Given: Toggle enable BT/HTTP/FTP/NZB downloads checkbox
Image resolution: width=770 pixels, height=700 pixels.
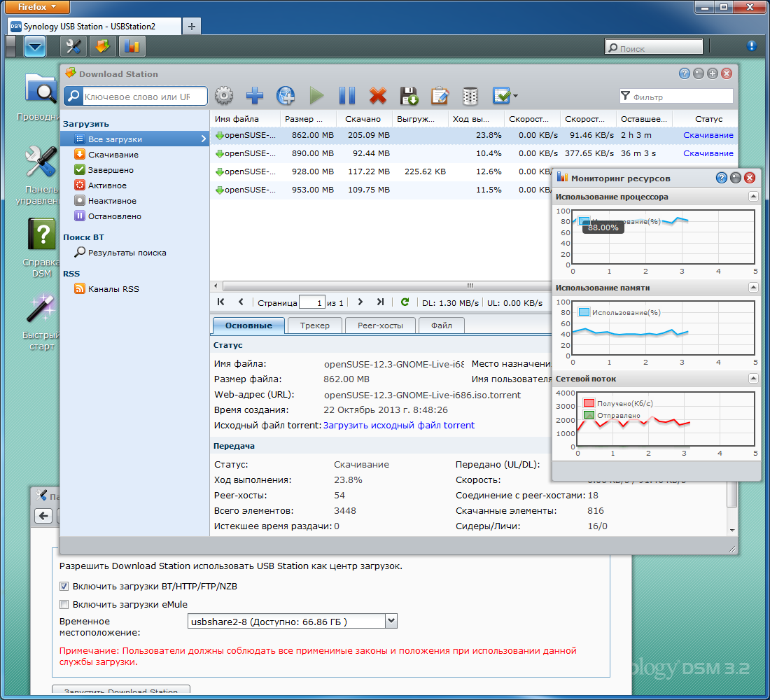Looking at the screenshot, I should click(x=64, y=586).
